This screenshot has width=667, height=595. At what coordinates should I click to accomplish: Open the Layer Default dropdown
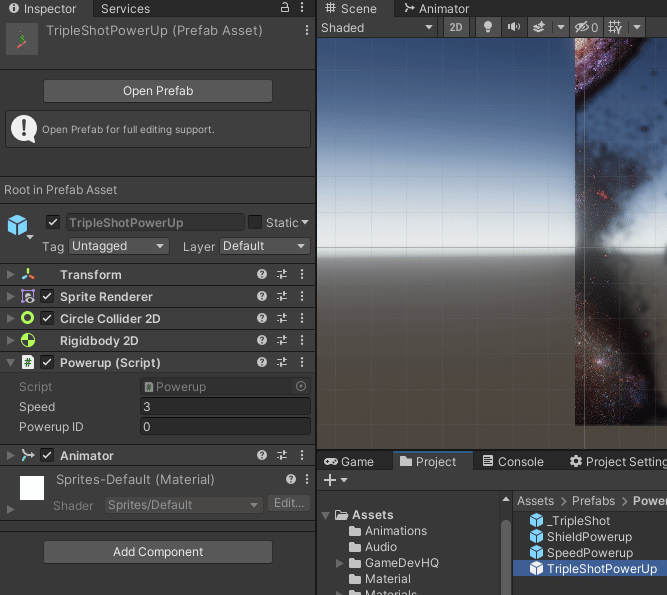[x=265, y=246]
